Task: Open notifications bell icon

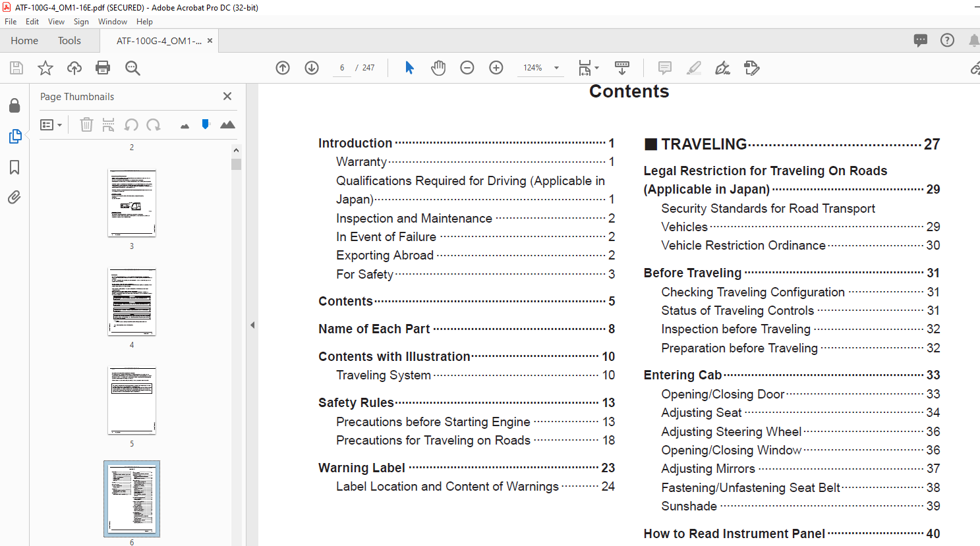Action: (x=974, y=41)
